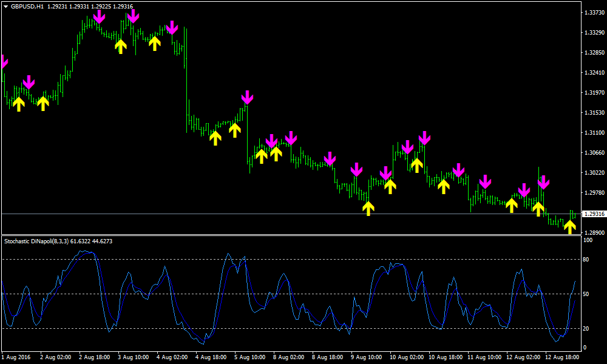607x364 pixels.
Task: Select the 1 Aug 2016 date label
Action: tap(16, 357)
